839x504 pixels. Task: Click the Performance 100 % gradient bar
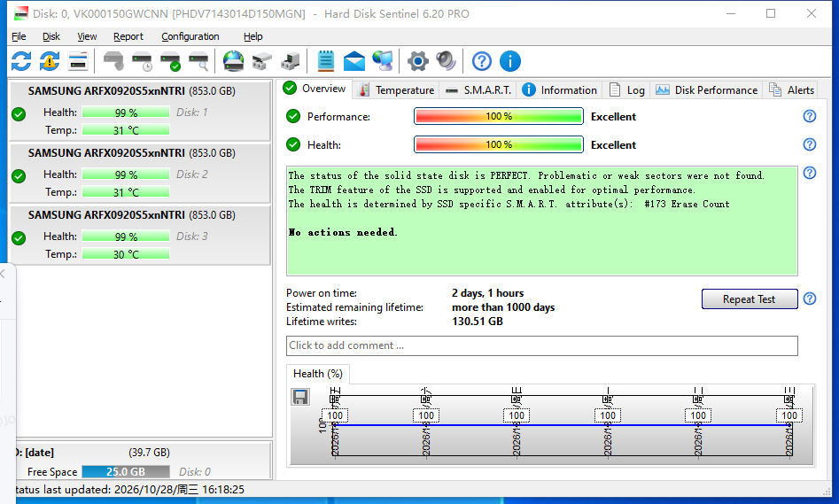click(499, 116)
